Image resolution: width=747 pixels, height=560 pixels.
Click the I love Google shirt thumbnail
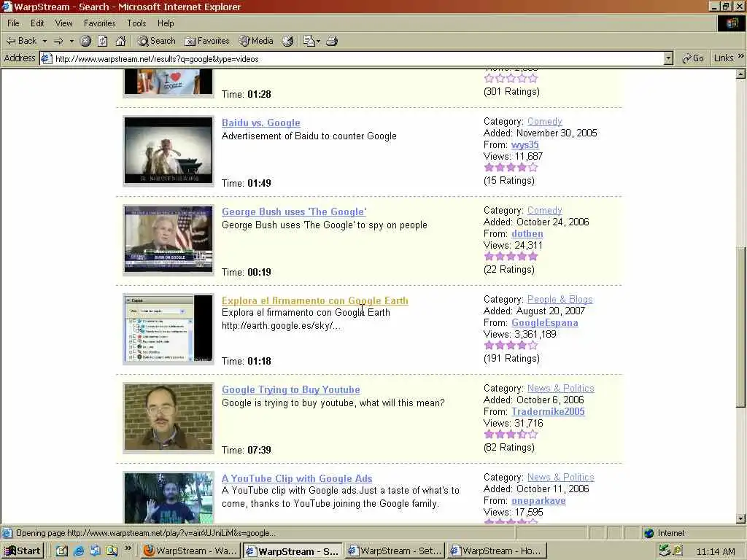point(169,82)
